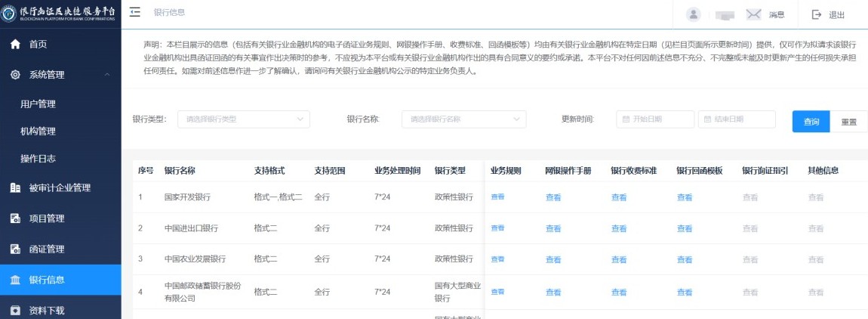The image size is (868, 319).
Task: Click the blue 查询 button
Action: tap(811, 121)
